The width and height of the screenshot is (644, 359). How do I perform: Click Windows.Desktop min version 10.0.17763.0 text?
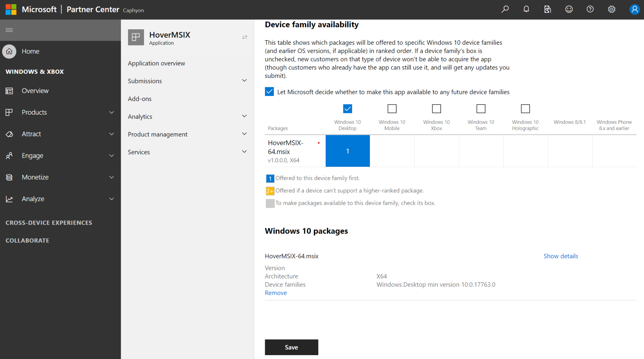click(436, 285)
